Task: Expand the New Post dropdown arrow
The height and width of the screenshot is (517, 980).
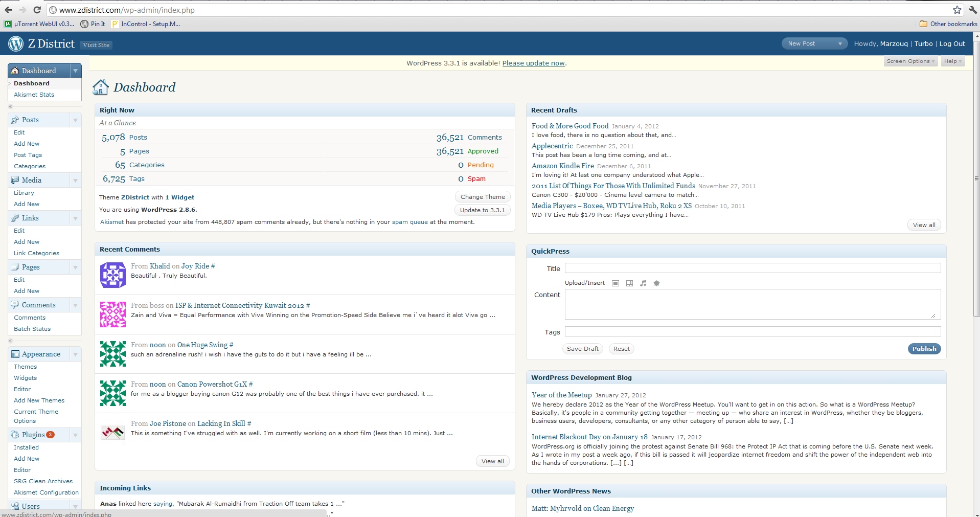Action: point(840,44)
